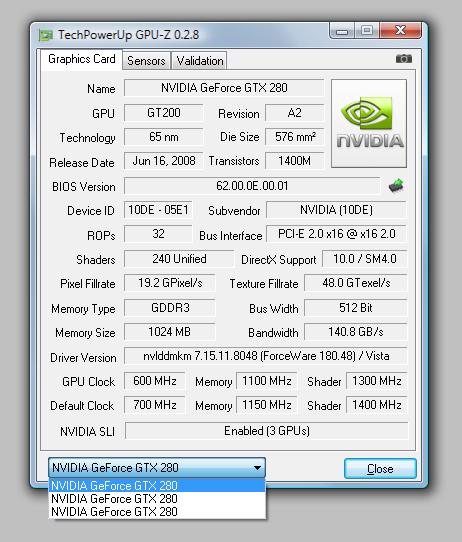Click the NVIDIA logo image
Image resolution: width=462 pixels, height=542 pixels.
(369, 123)
